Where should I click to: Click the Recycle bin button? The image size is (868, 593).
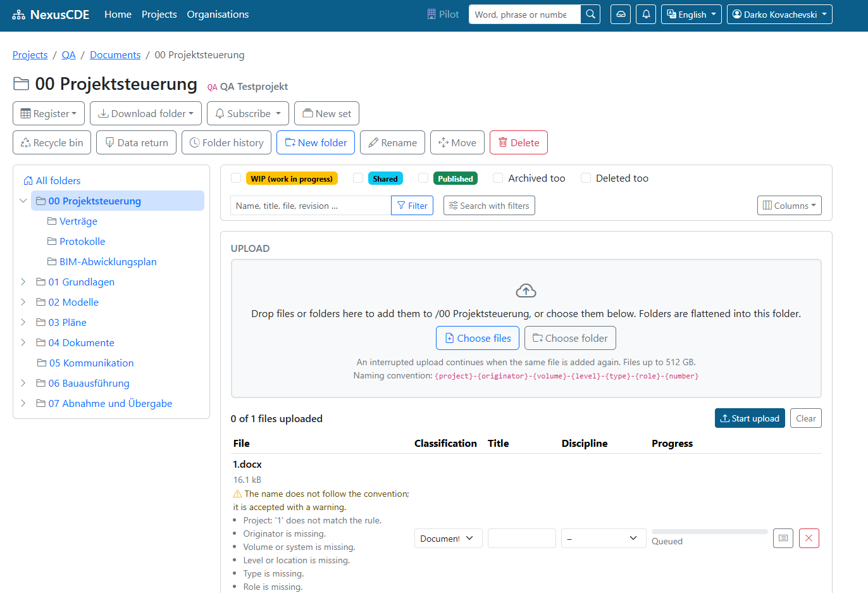coord(52,142)
